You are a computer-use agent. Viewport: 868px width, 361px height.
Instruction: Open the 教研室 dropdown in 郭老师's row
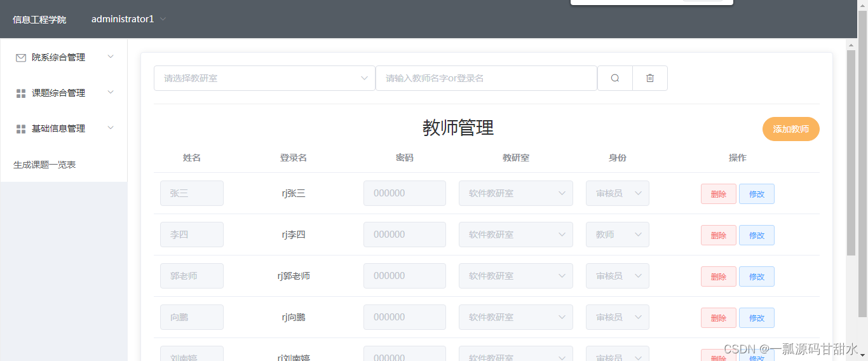516,276
